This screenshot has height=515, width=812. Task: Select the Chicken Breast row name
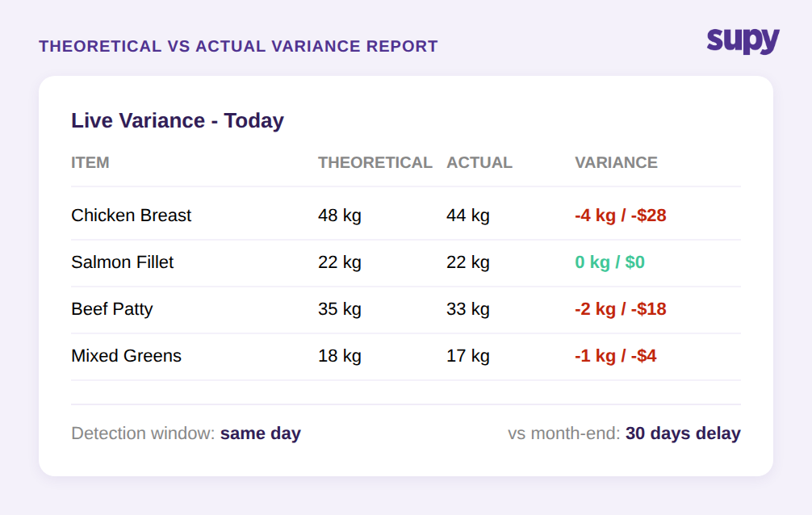coord(131,215)
